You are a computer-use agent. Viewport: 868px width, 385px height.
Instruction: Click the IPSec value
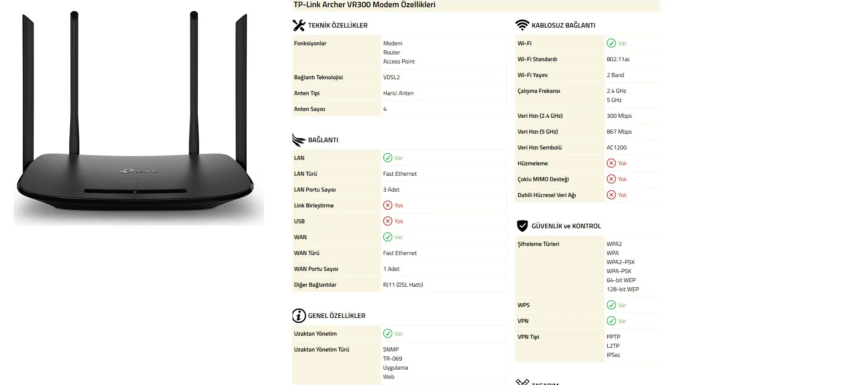[x=613, y=355]
